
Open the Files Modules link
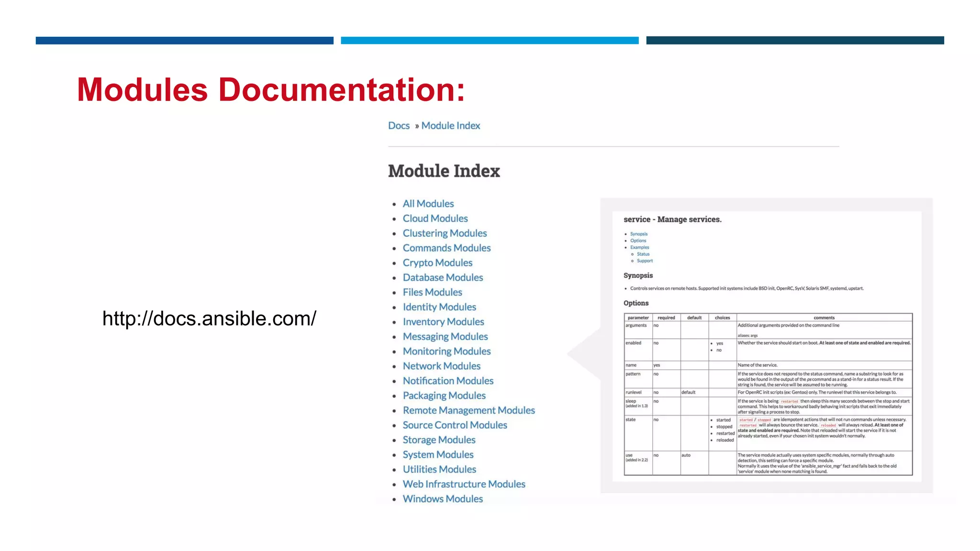[x=432, y=292]
